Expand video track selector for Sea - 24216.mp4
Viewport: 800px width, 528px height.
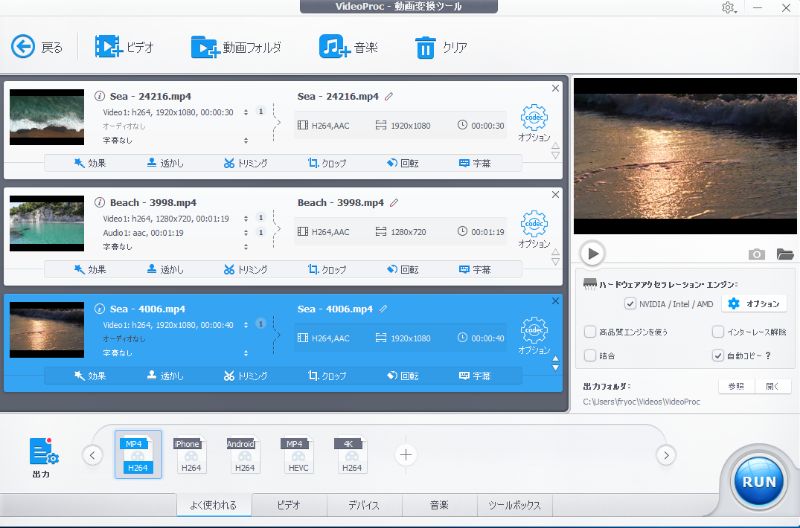pos(246,112)
